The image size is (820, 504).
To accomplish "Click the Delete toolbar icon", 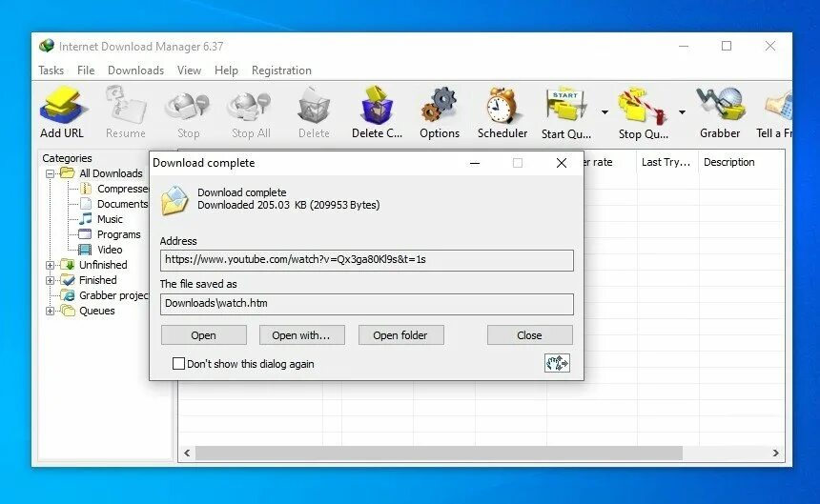I will (314, 106).
